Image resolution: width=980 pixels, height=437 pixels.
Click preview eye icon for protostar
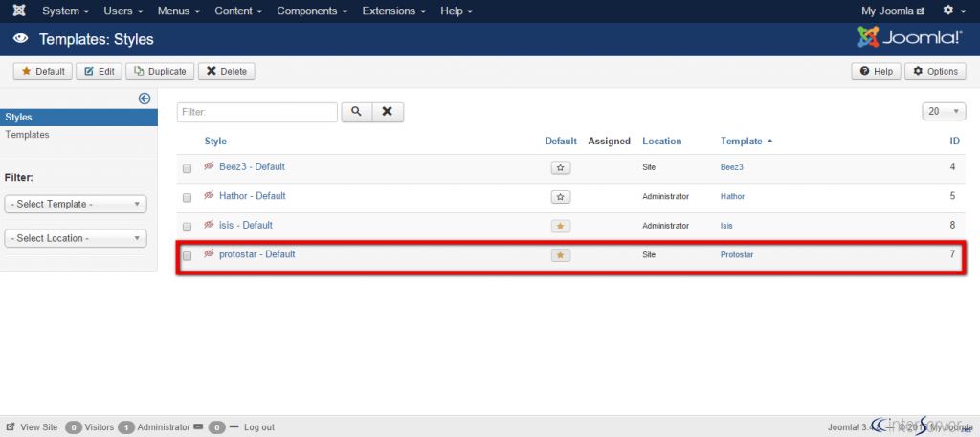[x=210, y=254]
